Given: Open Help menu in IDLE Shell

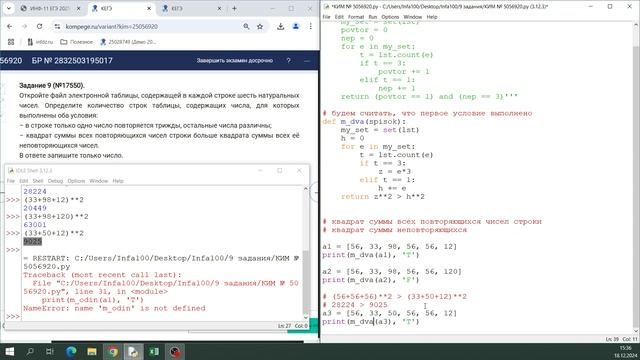Looking at the screenshot, I should coord(118,181).
